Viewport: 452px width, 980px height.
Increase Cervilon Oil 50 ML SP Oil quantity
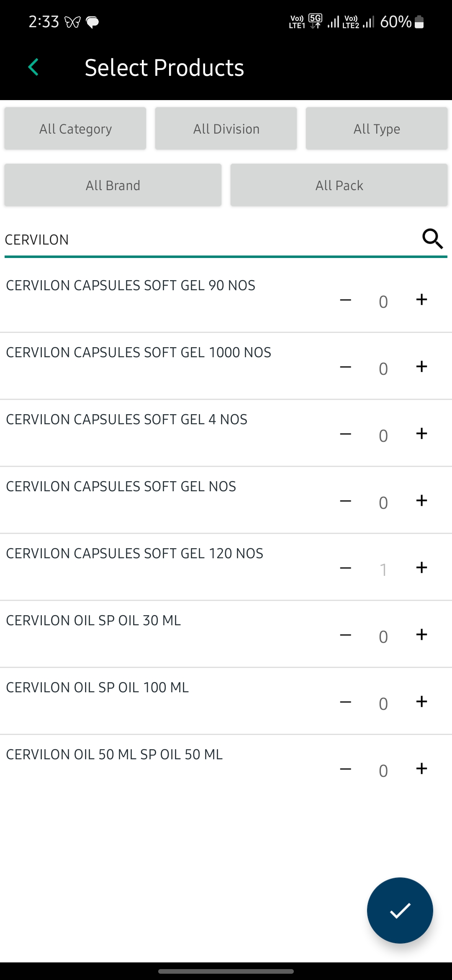(421, 769)
